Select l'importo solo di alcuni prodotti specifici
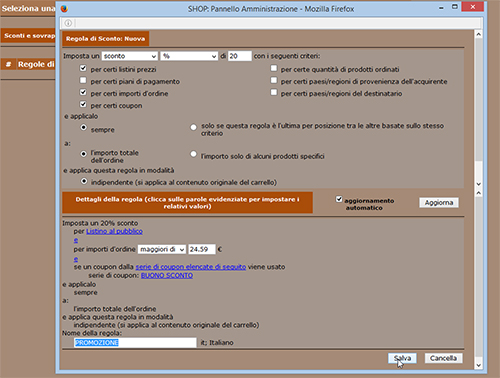Viewport: 500px width, 378px height. pyautogui.click(x=193, y=154)
